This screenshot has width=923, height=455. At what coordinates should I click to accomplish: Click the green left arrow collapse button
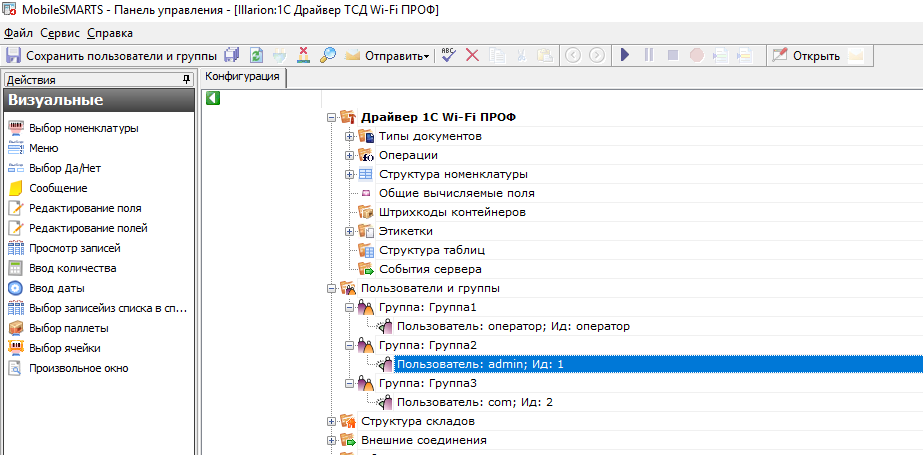tap(213, 99)
